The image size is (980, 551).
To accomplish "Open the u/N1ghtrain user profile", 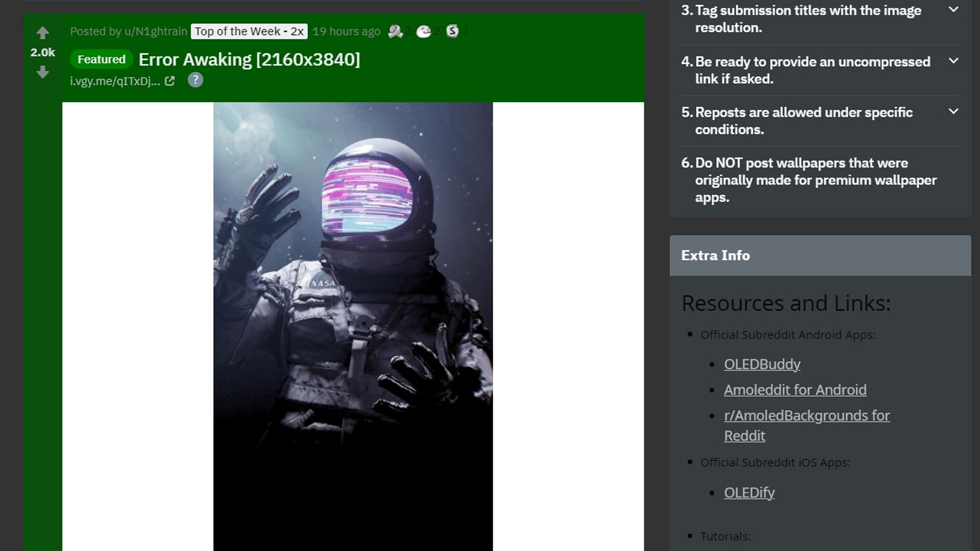I will pyautogui.click(x=156, y=31).
